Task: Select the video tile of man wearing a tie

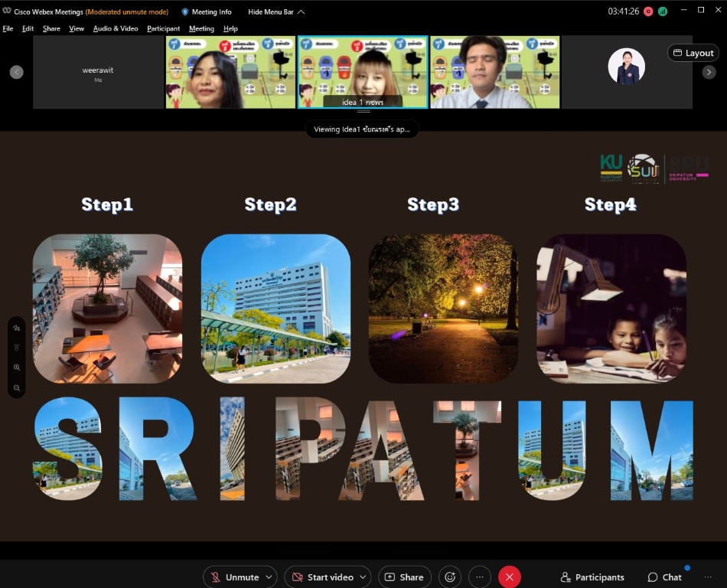Action: pos(494,72)
